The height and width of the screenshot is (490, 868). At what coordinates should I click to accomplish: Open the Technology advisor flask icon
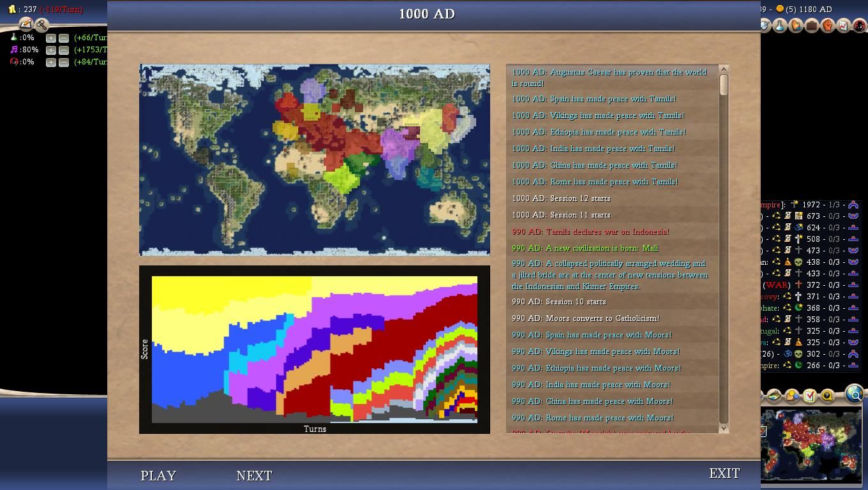click(780, 26)
